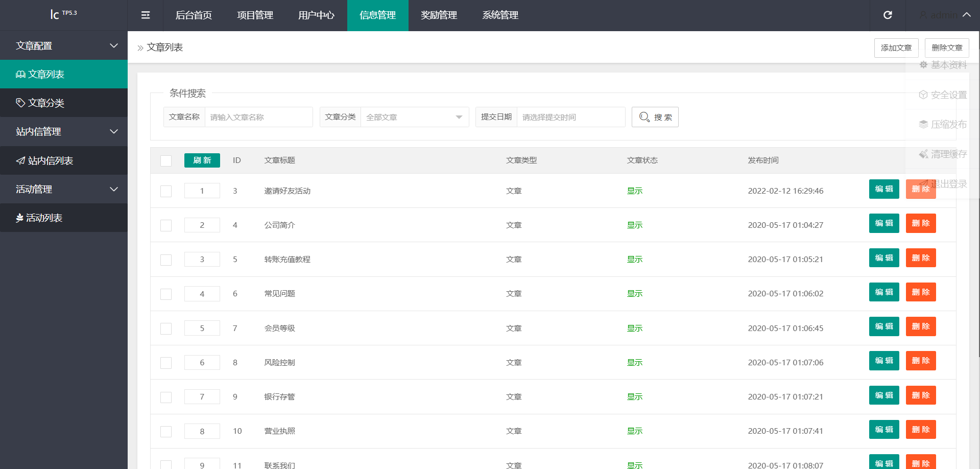The image size is (980, 469).
Task: Click the icon beside 活动列表
Action: tap(19, 218)
